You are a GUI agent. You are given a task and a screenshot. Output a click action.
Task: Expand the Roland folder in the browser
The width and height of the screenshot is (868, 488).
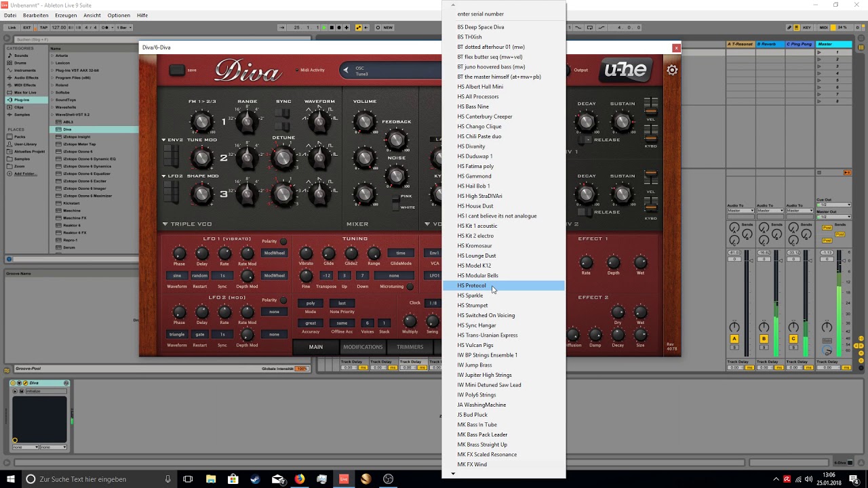pyautogui.click(x=52, y=85)
